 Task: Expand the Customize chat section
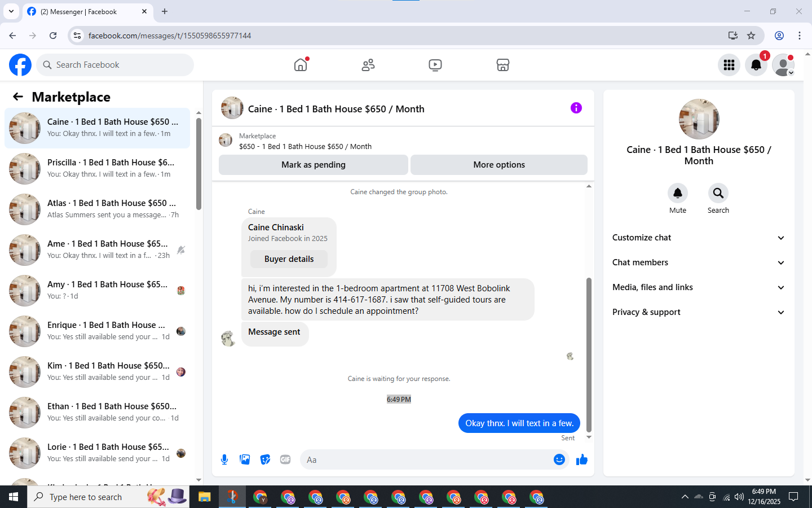[x=699, y=238]
